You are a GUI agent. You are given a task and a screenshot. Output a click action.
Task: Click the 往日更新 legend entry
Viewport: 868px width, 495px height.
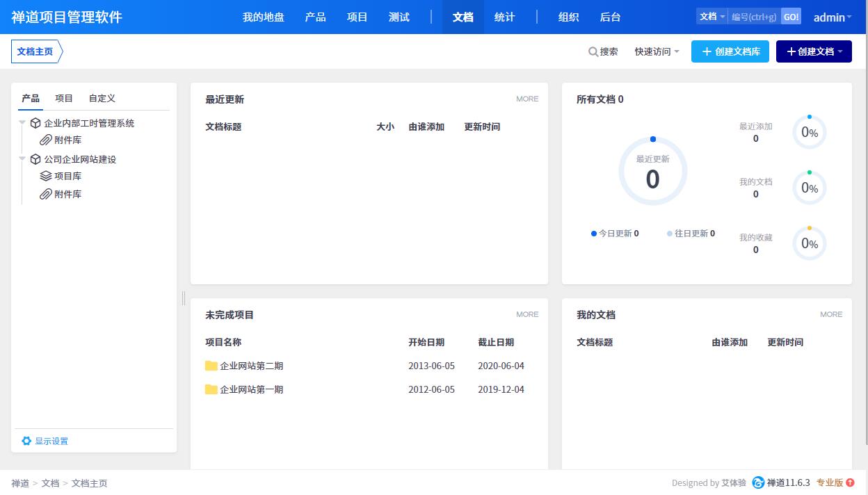pos(691,234)
